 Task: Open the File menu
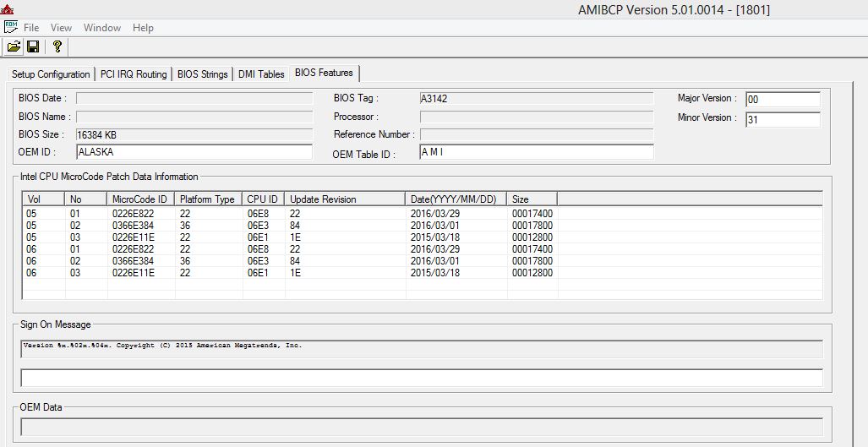[31, 28]
